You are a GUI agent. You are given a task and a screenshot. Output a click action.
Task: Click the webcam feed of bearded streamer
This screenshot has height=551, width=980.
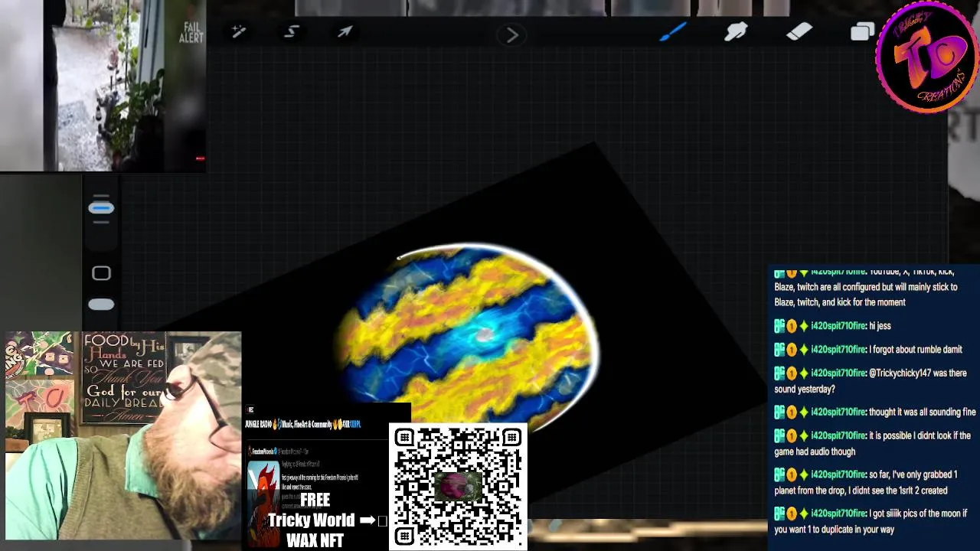[122, 436]
